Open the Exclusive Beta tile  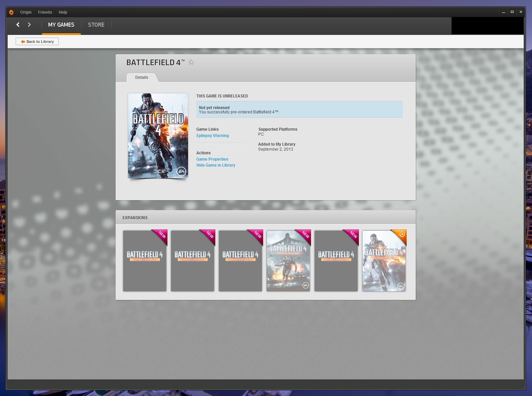point(384,261)
